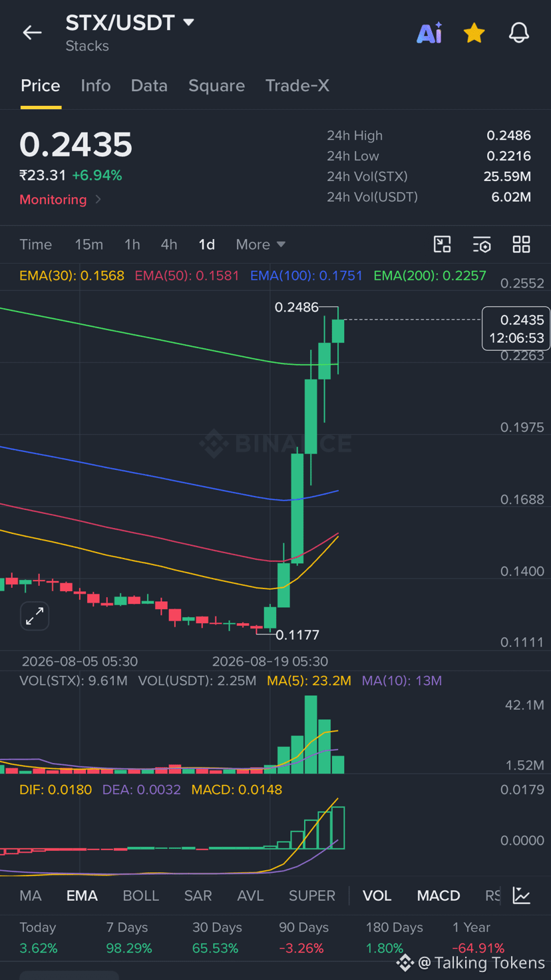
Task: Click the 24h Low value 0.2216
Action: click(508, 156)
